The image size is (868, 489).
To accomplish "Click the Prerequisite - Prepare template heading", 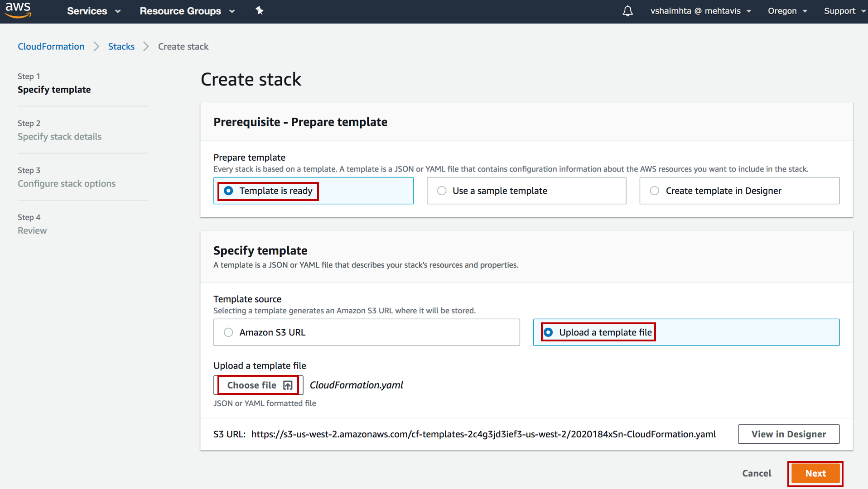I will point(300,122).
